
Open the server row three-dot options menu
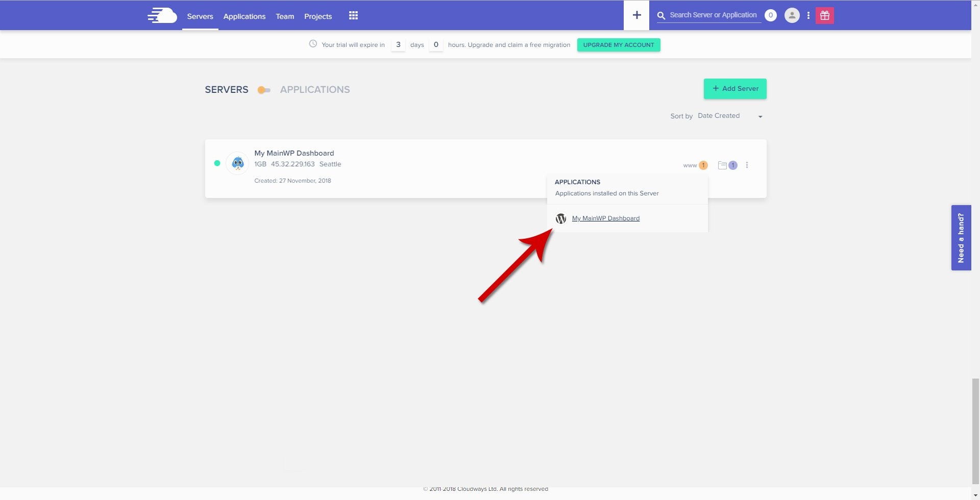[747, 165]
